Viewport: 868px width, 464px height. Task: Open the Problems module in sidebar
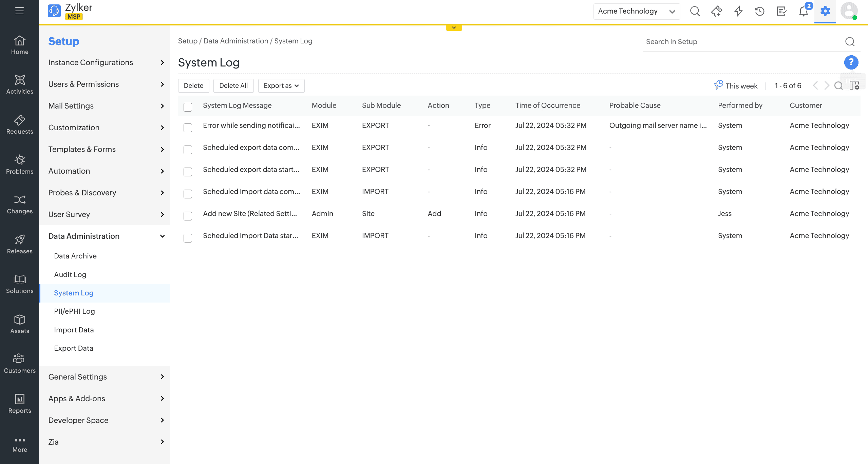[20, 165]
